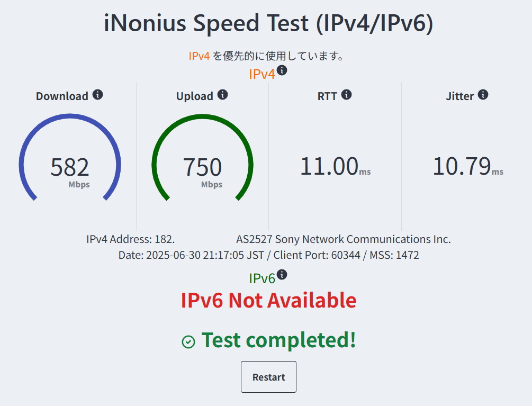This screenshot has width=532, height=406.
Task: Open the Jitter info icon
Action: pyautogui.click(x=483, y=95)
